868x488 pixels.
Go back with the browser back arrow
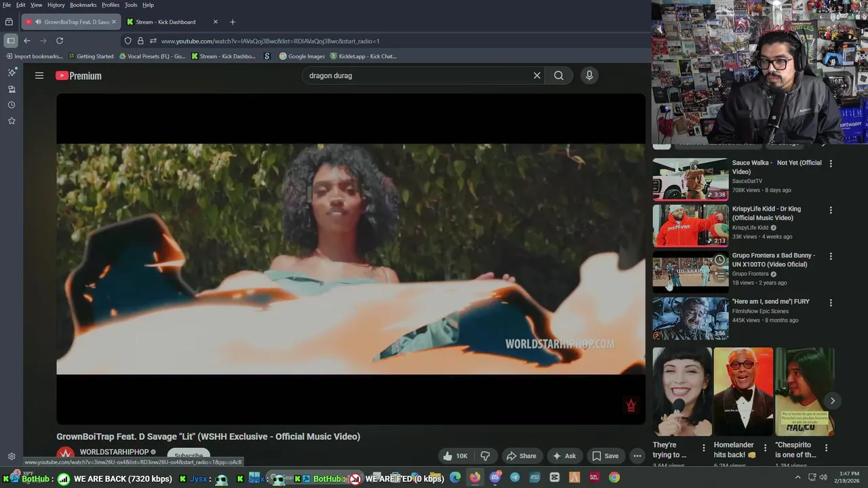[27, 41]
